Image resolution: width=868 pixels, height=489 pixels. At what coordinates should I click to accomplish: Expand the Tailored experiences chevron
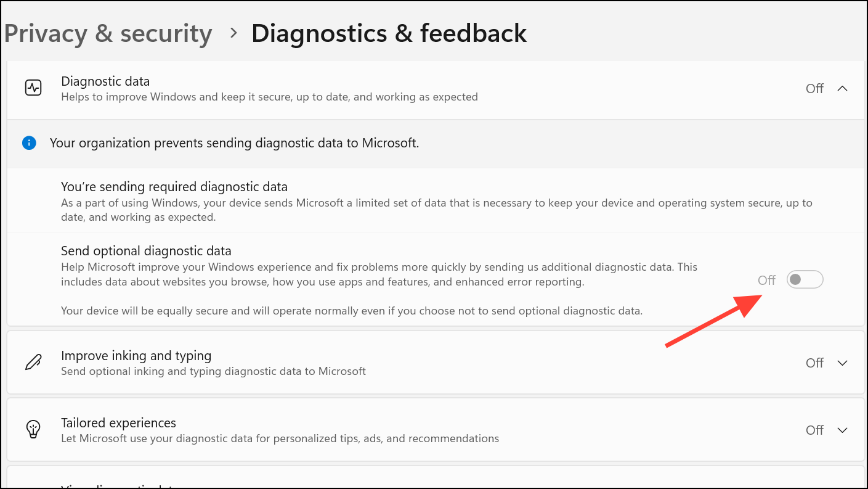coord(843,430)
